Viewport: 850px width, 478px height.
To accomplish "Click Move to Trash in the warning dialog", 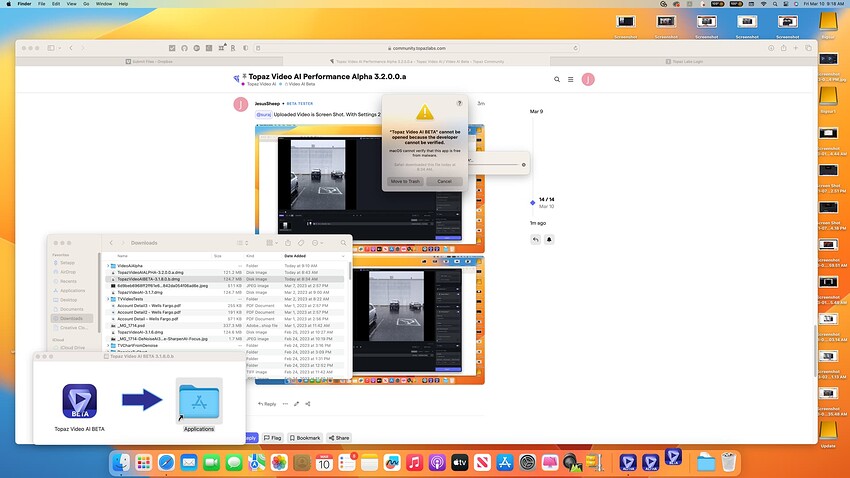I will 405,182.
